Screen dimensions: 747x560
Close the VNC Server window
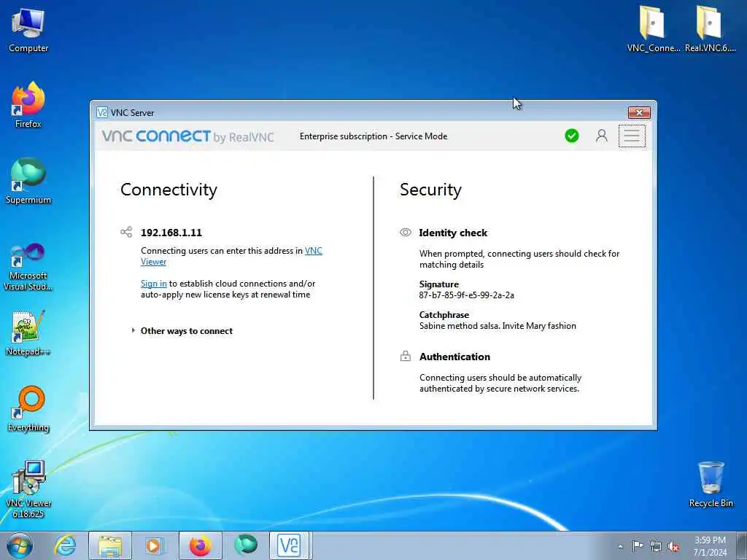point(639,112)
